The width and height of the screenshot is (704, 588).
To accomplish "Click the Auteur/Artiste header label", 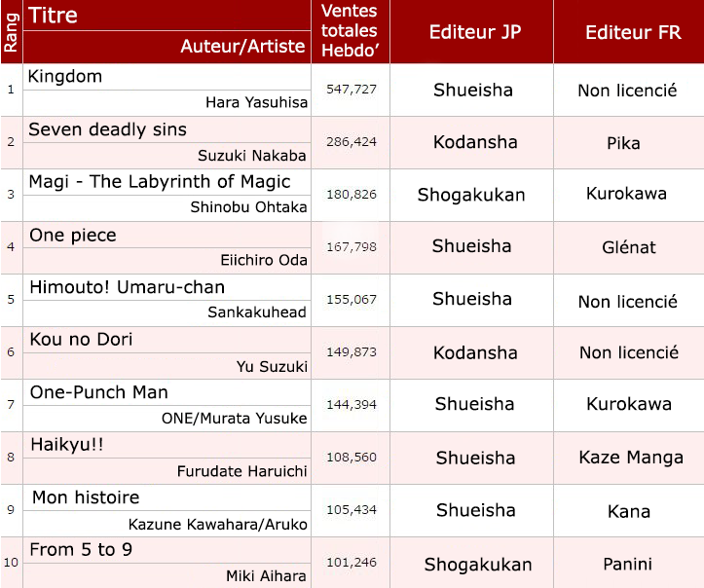I will click(242, 46).
